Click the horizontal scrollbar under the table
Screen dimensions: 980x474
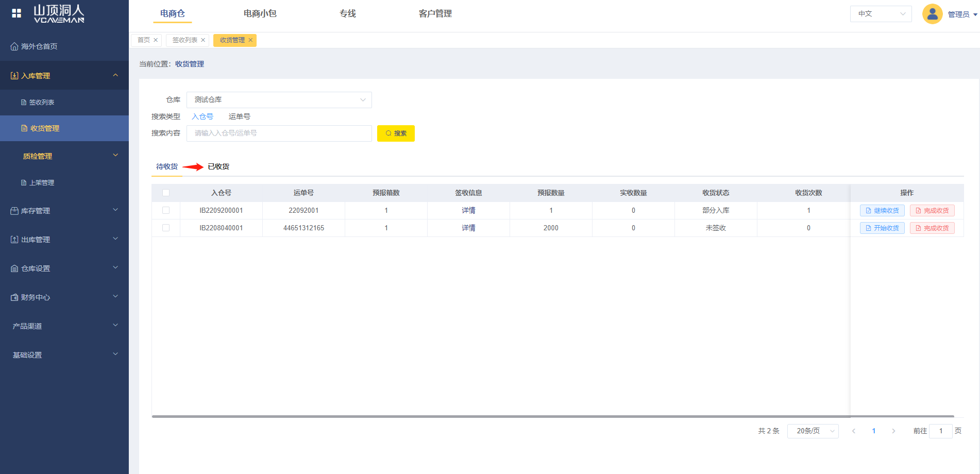coord(552,416)
